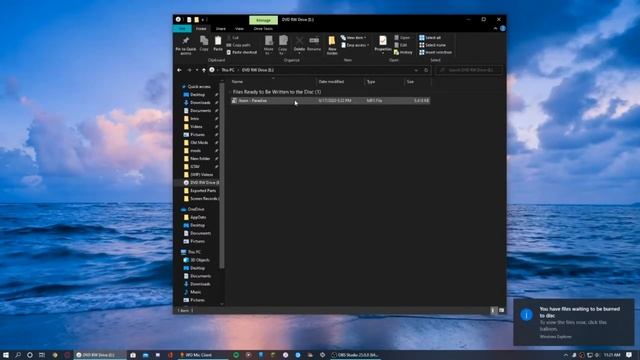
Task: Open the Easy access dropdown
Action: pyautogui.click(x=355, y=45)
